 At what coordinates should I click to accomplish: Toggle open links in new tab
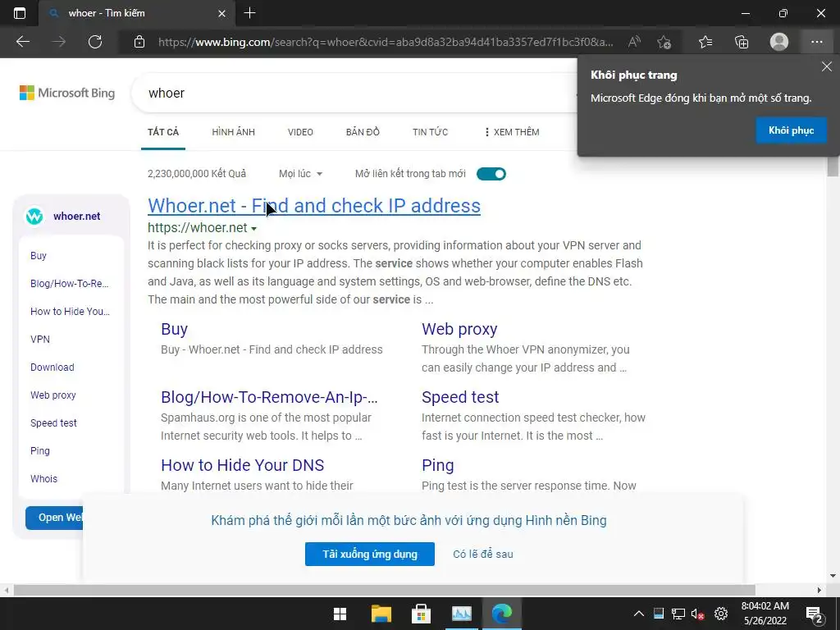pyautogui.click(x=491, y=174)
